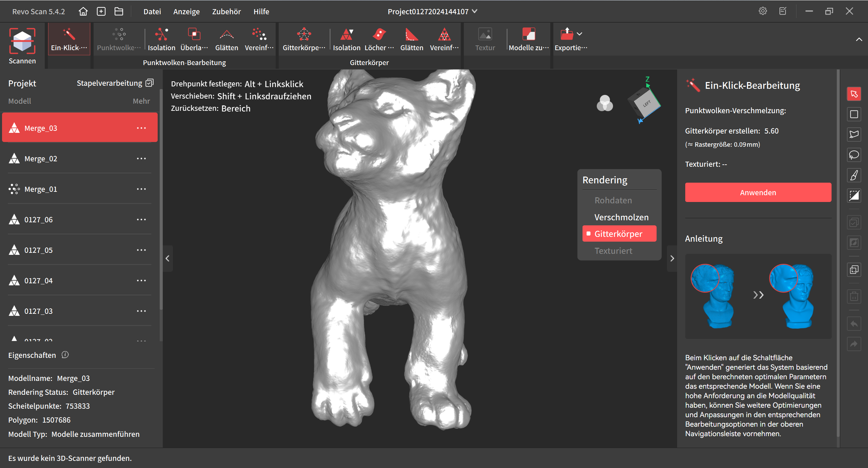This screenshot has height=468, width=868.
Task: Expand the Exportieren dropdown arrow
Action: (579, 34)
